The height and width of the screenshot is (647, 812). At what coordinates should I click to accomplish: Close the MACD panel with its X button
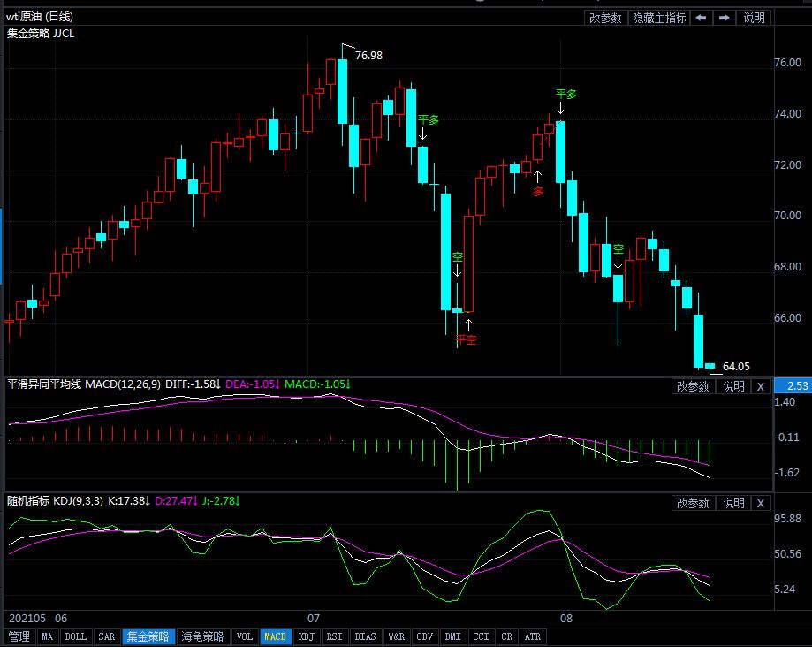pyautogui.click(x=761, y=386)
